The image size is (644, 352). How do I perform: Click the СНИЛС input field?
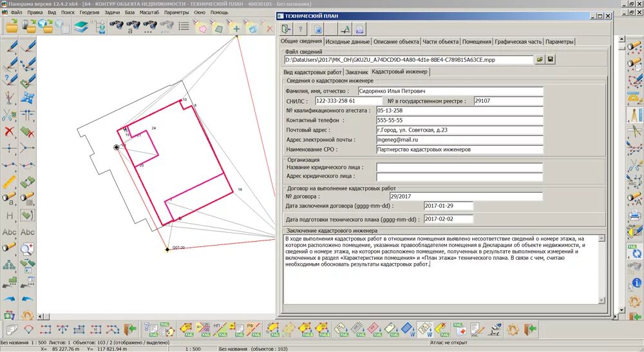(x=348, y=101)
